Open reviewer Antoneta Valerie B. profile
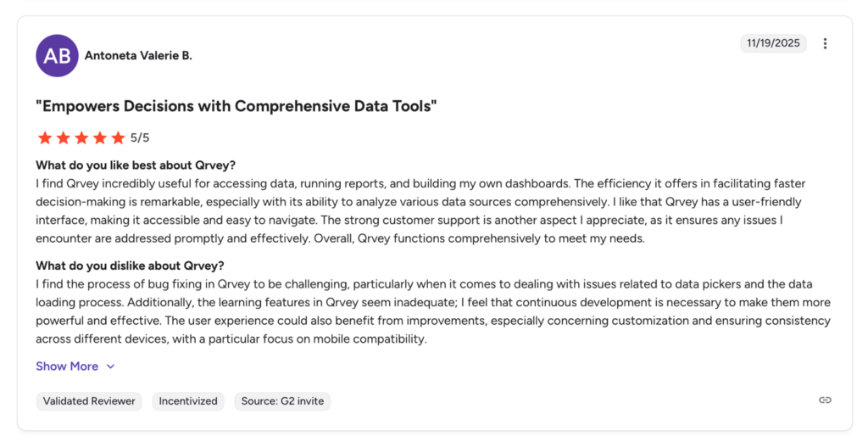 [138, 56]
